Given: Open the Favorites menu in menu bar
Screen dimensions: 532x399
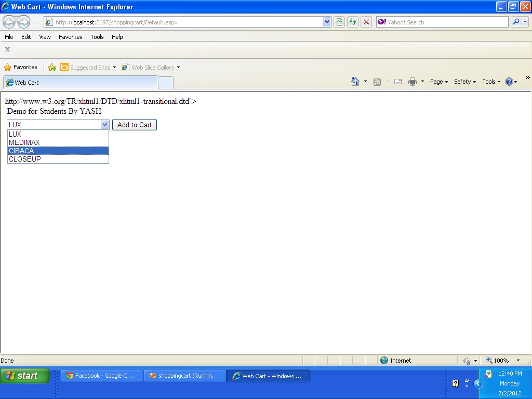Looking at the screenshot, I should 71,37.
